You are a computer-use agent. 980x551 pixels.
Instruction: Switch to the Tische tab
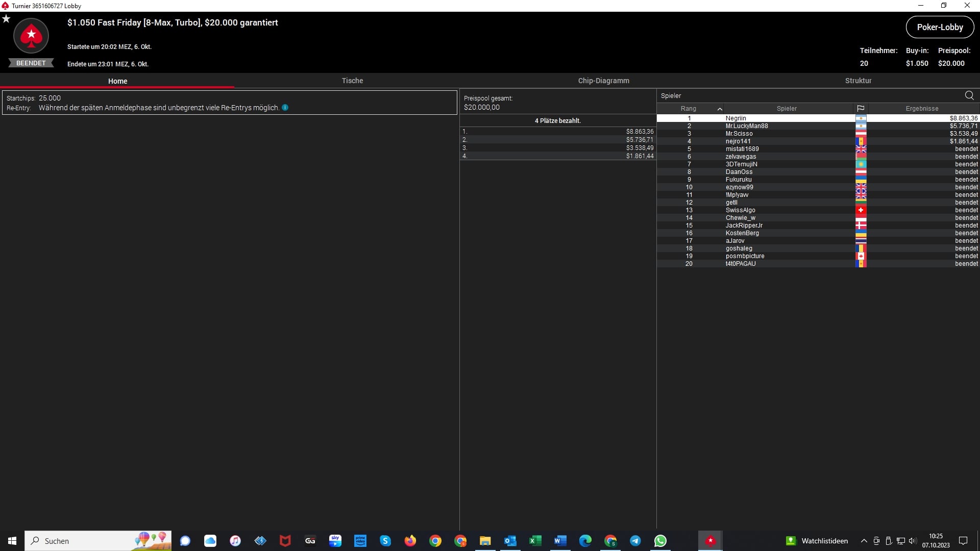[352, 81]
